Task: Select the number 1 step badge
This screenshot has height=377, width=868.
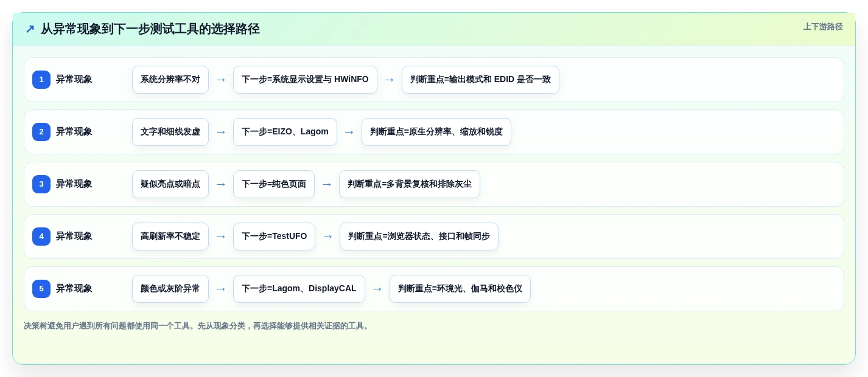Action: pos(41,80)
